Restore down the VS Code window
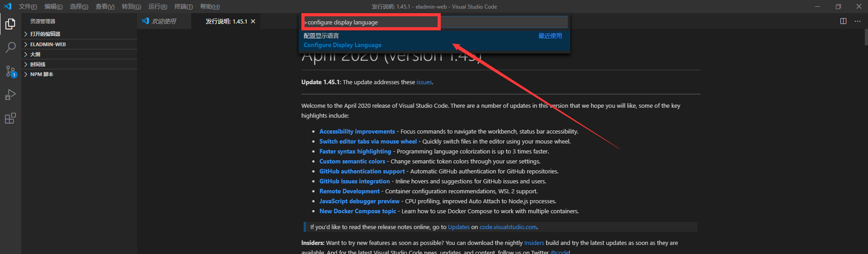This screenshot has width=868, height=254. click(838, 6)
